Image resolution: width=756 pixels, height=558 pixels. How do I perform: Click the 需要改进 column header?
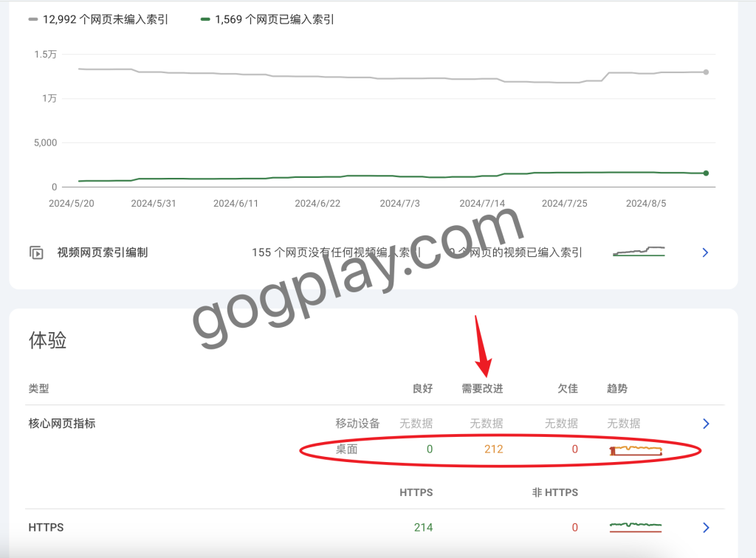pos(482,388)
